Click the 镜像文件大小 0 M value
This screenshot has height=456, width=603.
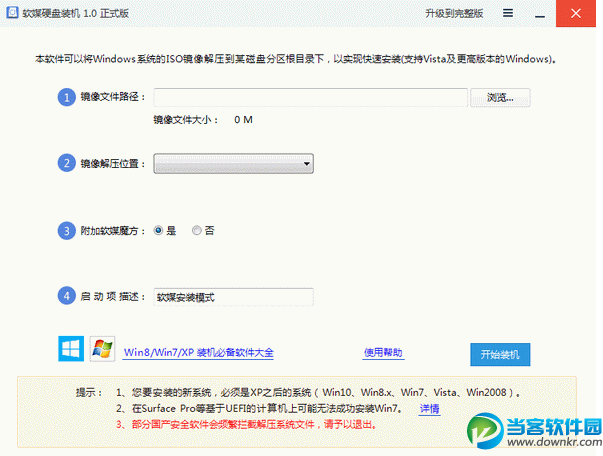pos(243,120)
